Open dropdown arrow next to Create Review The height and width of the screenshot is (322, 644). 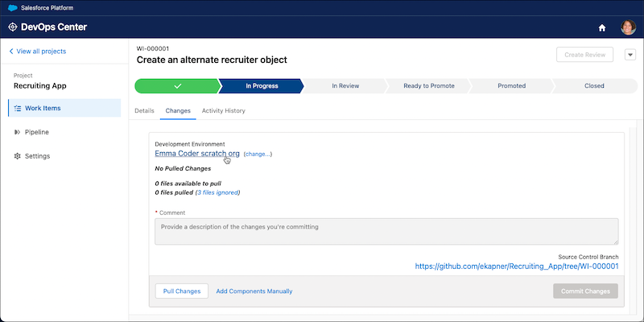point(630,55)
